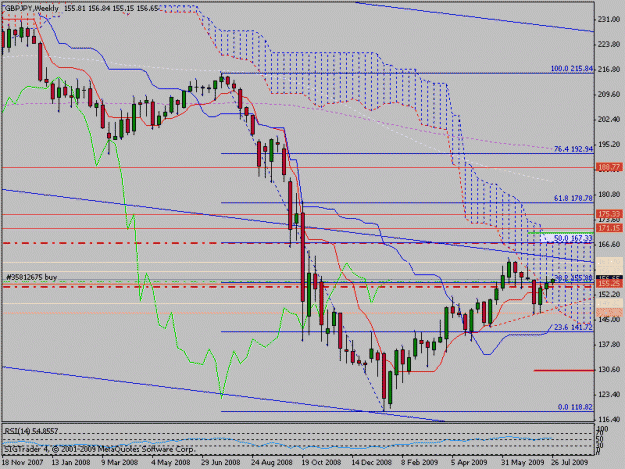Click the 116.40 price axis value
Image resolution: width=625 pixels, height=469 pixels.
click(x=609, y=419)
